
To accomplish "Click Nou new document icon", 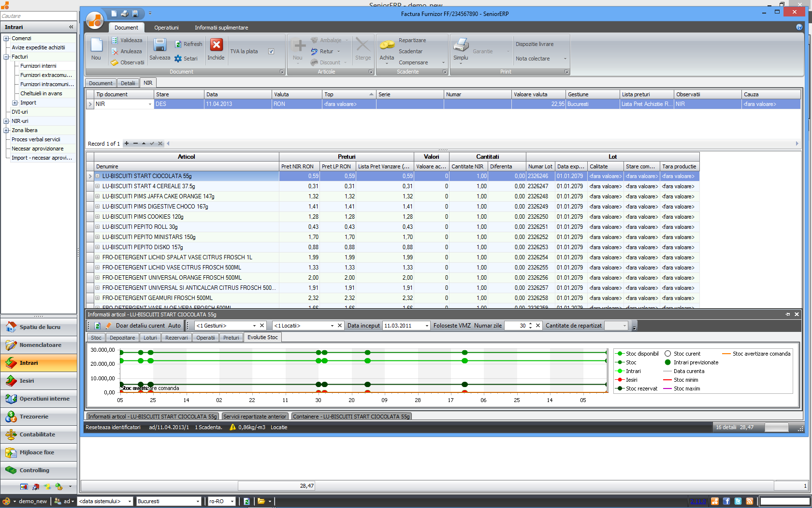I will click(96, 45).
